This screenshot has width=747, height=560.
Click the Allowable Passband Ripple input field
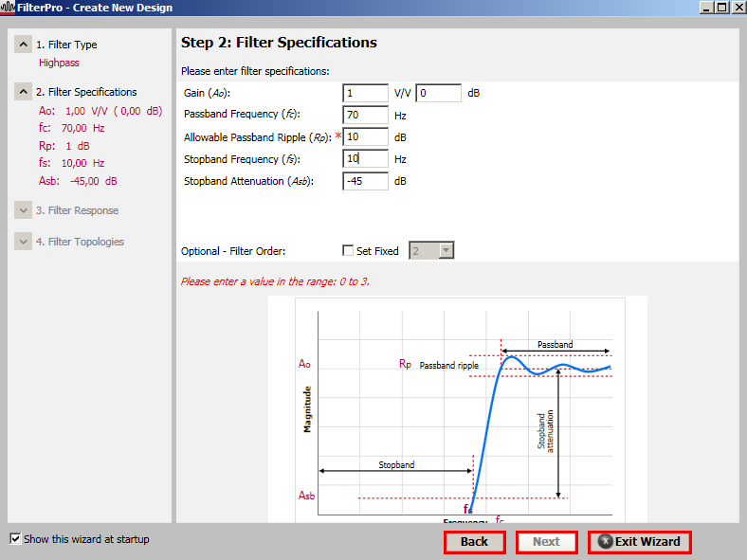coord(365,136)
